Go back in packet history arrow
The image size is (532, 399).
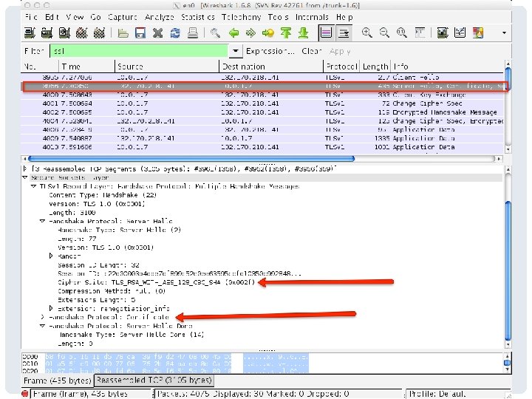click(233, 33)
